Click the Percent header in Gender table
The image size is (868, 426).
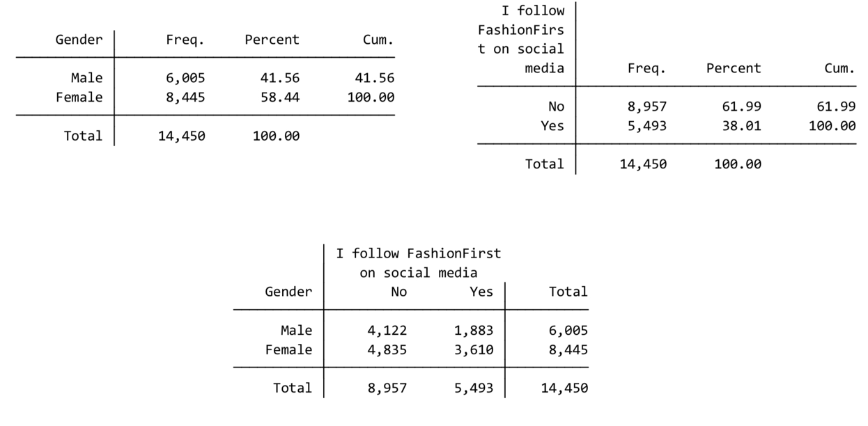tap(272, 40)
